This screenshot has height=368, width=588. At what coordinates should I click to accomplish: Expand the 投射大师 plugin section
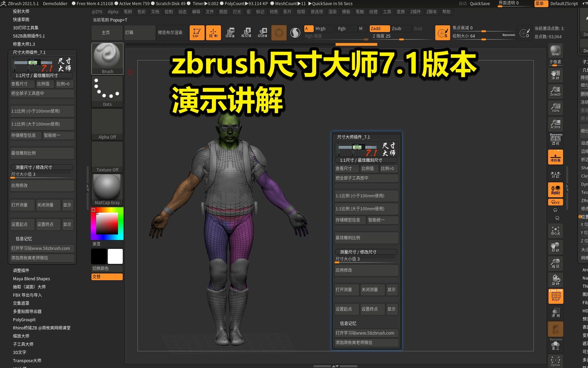21,11
